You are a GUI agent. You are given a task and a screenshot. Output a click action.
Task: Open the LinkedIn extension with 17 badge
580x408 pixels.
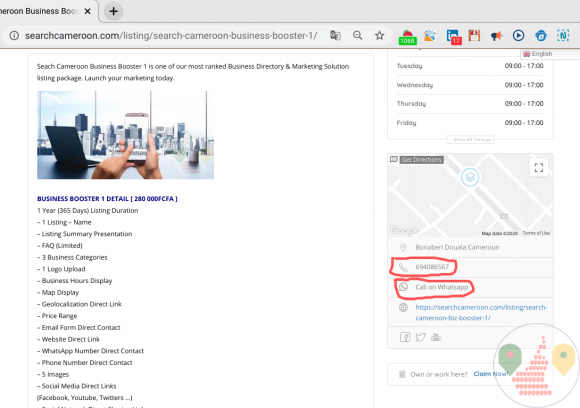coord(453,37)
